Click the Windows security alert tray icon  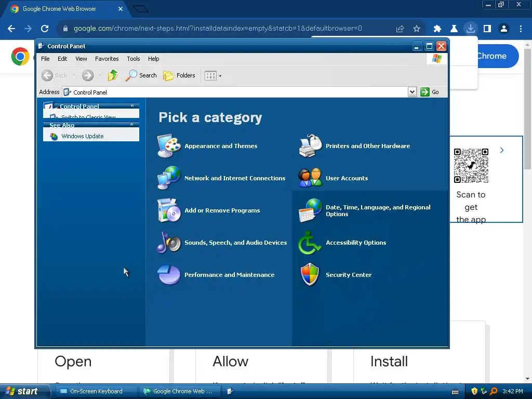(474, 391)
